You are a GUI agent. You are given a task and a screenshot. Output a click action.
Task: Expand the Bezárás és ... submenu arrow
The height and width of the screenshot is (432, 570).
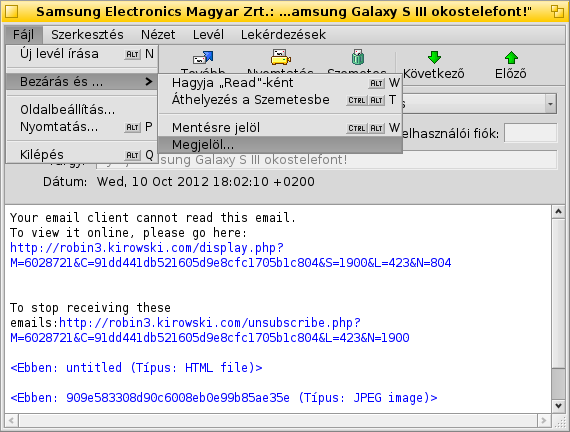tap(148, 81)
